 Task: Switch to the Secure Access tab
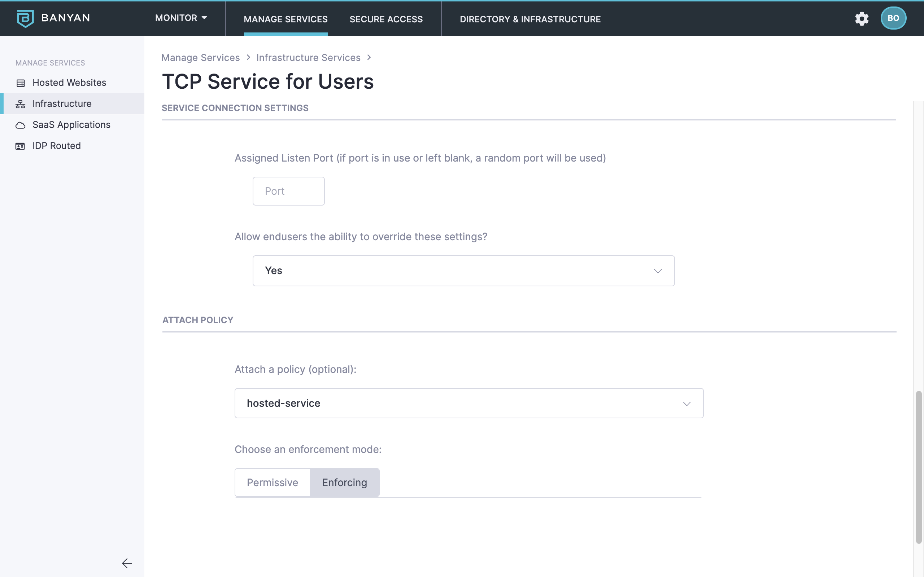click(386, 19)
